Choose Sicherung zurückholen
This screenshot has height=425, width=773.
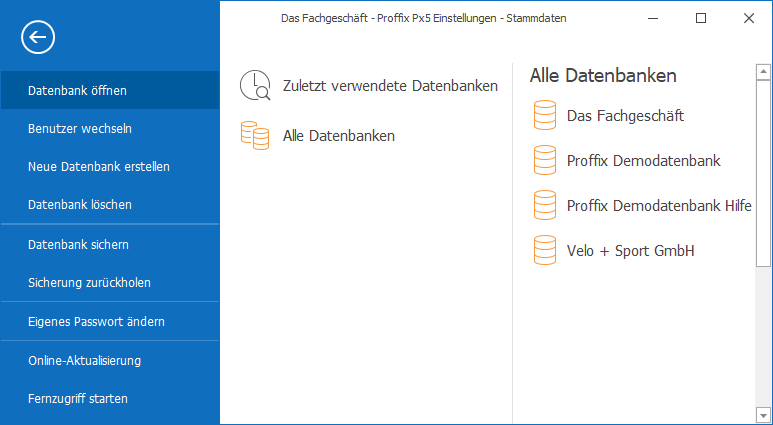[x=109, y=283]
